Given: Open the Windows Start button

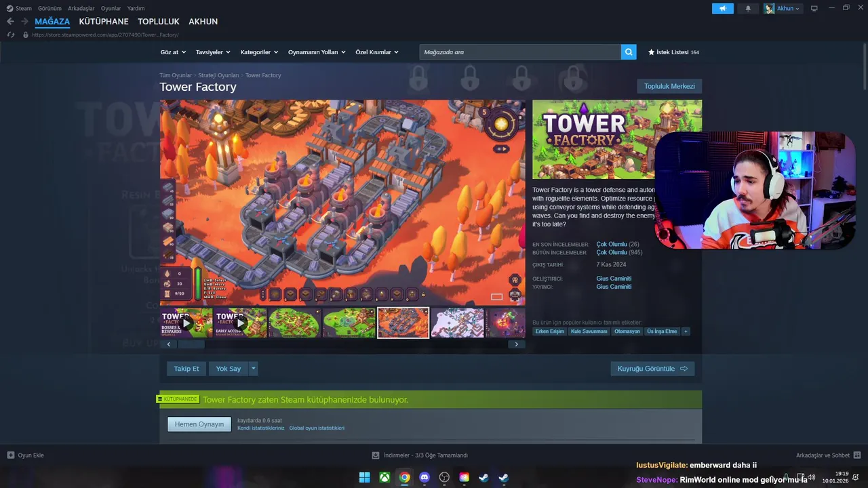Looking at the screenshot, I should [365, 477].
